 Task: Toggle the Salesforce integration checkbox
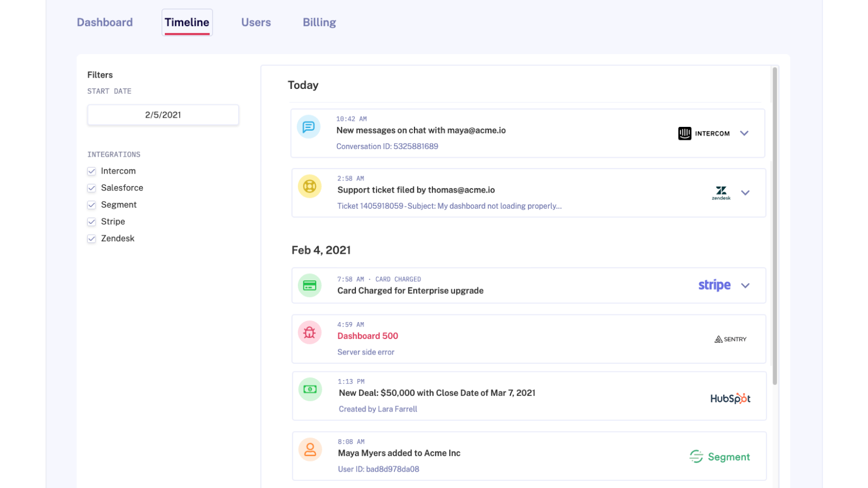click(92, 188)
